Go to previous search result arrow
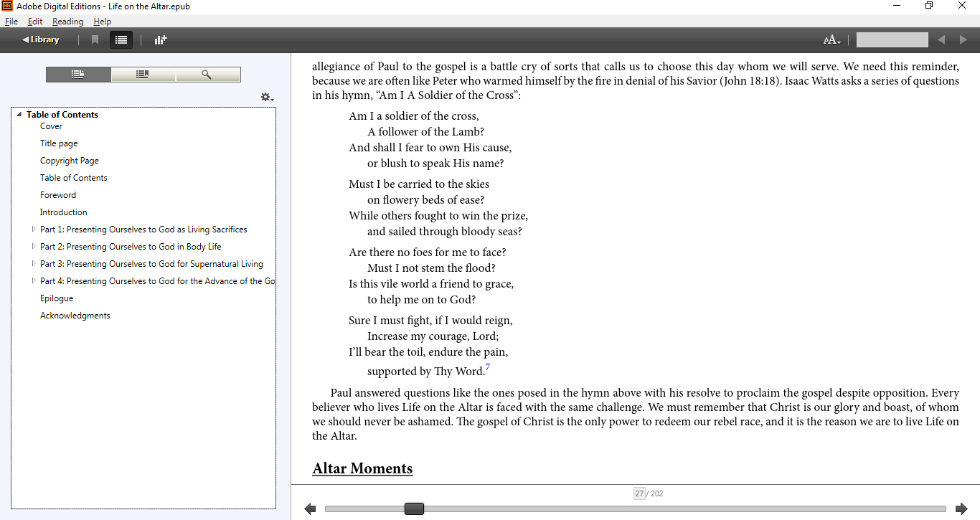 point(941,40)
